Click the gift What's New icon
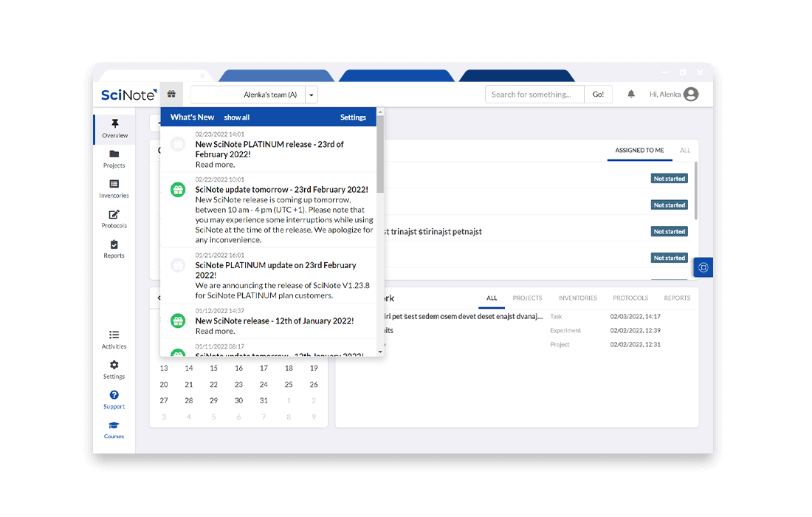 171,95
